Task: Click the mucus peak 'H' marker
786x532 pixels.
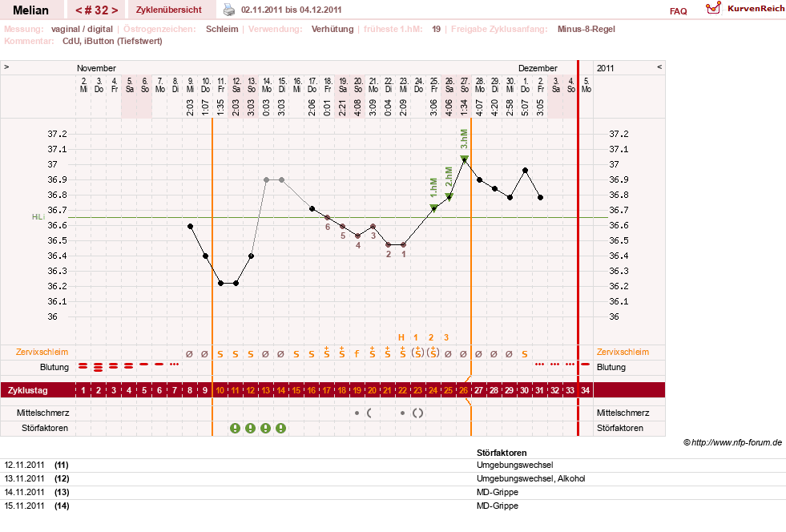Action: tap(401, 337)
